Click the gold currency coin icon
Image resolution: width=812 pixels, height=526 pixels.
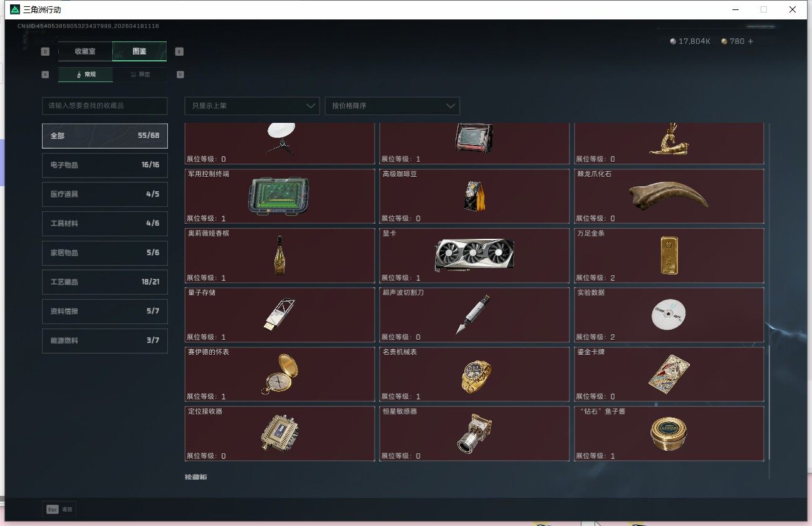pyautogui.click(x=724, y=41)
